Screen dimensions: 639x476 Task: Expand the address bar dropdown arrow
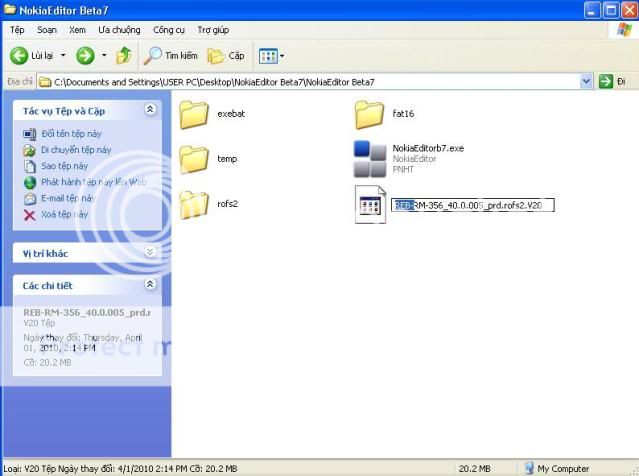[587, 81]
